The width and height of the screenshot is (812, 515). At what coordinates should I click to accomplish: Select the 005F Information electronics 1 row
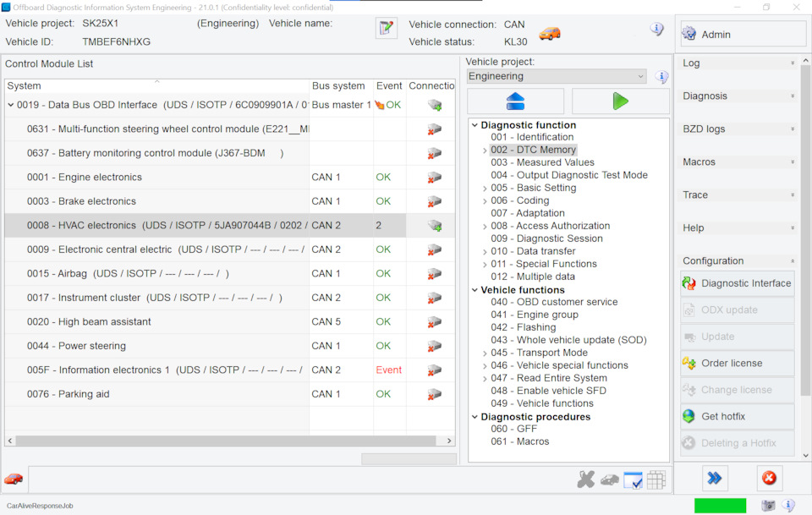tap(230, 370)
